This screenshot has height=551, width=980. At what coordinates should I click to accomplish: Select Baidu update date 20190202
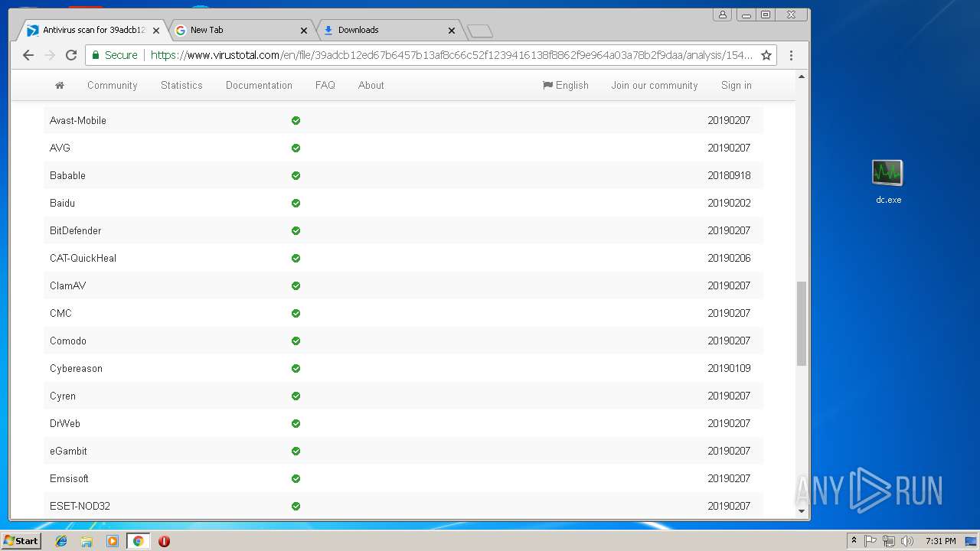coord(729,203)
